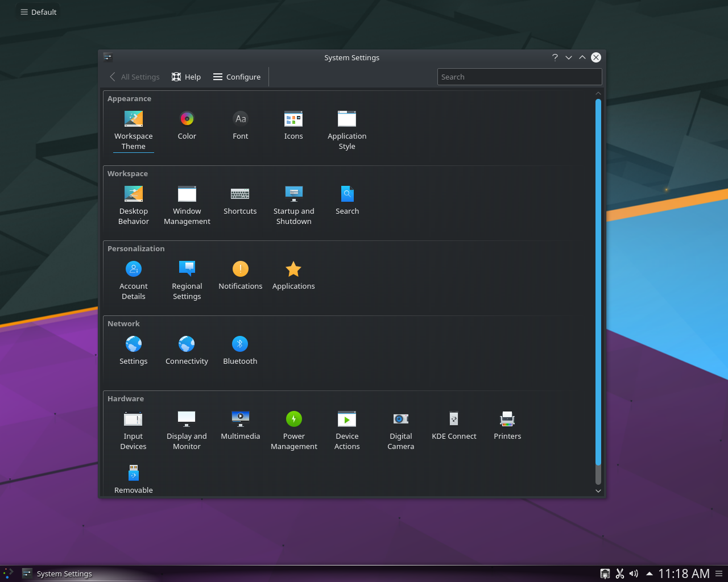
Task: Open Desktop Behavior settings
Action: click(134, 206)
